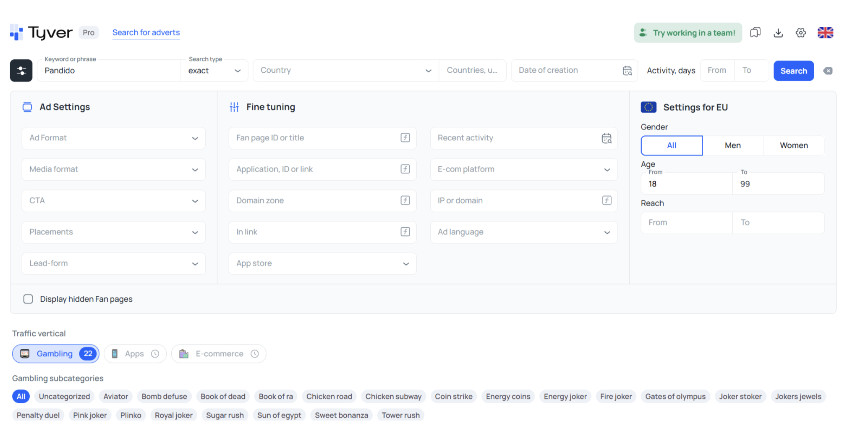Expand Lead-form dropdown
Viewport: 868px width, 421px height.
pyautogui.click(x=114, y=263)
